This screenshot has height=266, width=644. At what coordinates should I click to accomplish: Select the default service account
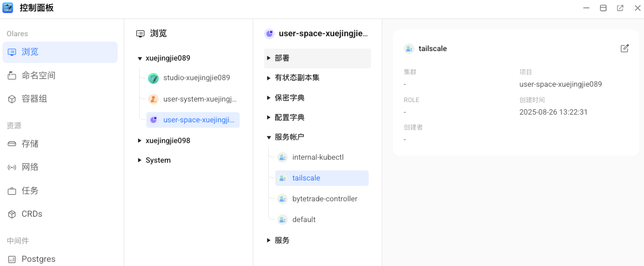pyautogui.click(x=304, y=220)
